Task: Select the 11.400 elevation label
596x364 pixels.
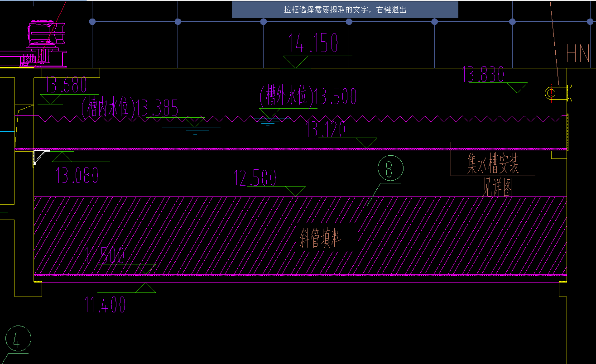Action: (105, 305)
